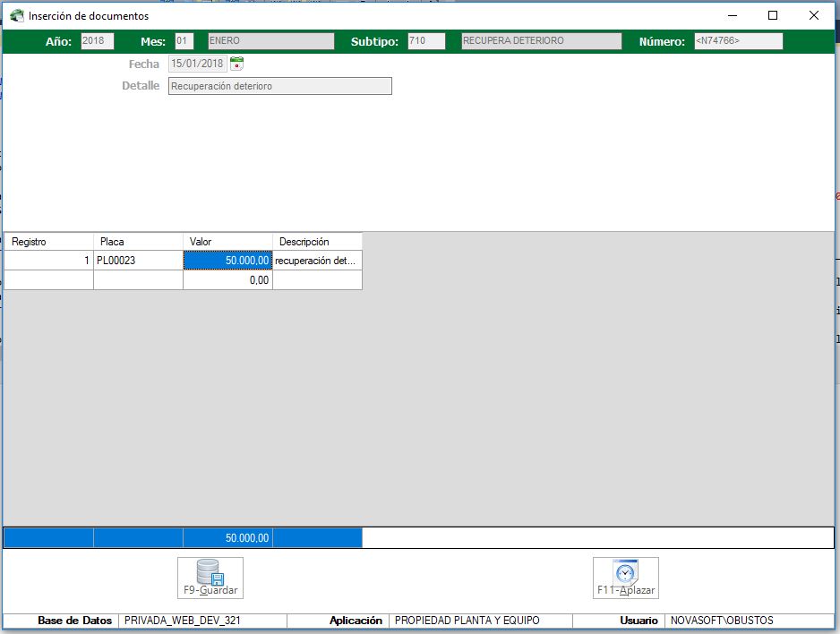Select the Número field <N74766>
Image resolution: width=840 pixels, height=634 pixels.
click(738, 41)
